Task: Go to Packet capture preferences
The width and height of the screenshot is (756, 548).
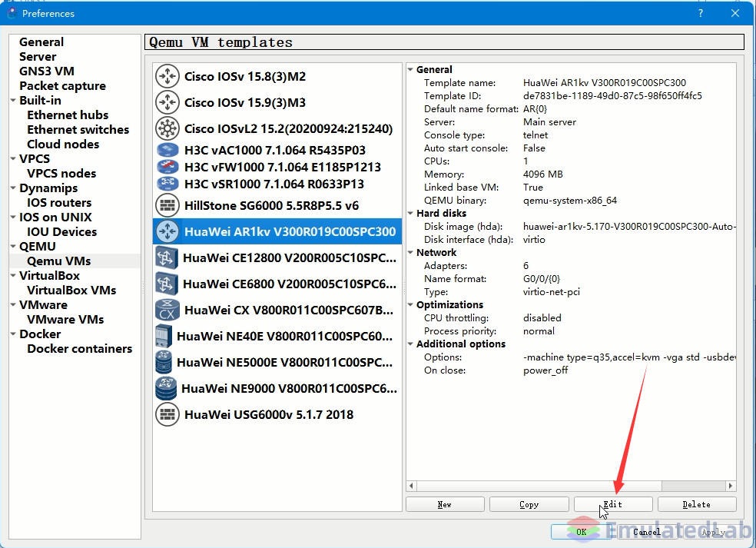Action: coord(63,86)
